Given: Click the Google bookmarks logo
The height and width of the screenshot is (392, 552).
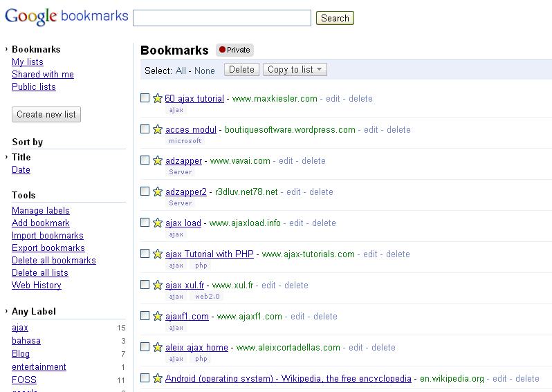Looking at the screenshot, I should point(66,16).
